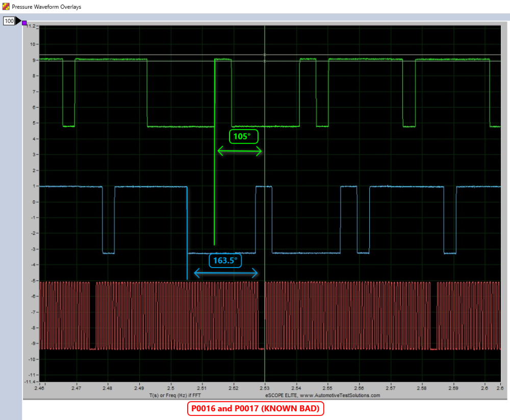Viewport: 510px width, 420px height.
Task: Click the green double-arrow measurement indicator
Action: [239, 151]
